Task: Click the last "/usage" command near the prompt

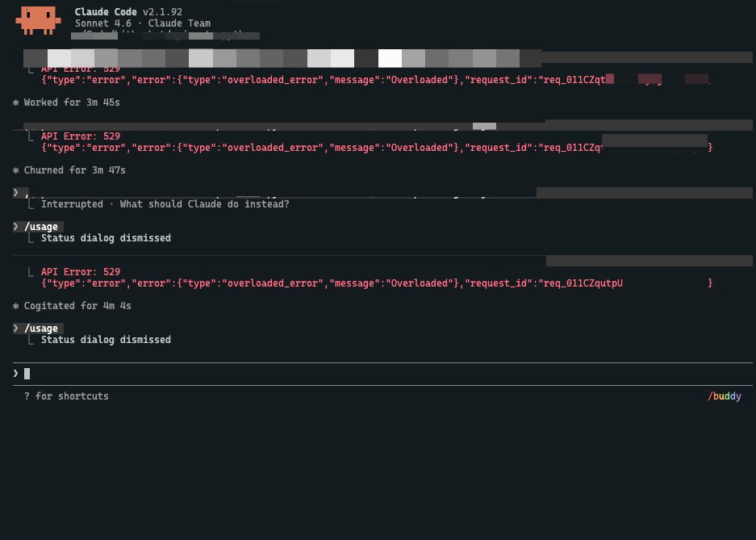Action: tap(41, 329)
